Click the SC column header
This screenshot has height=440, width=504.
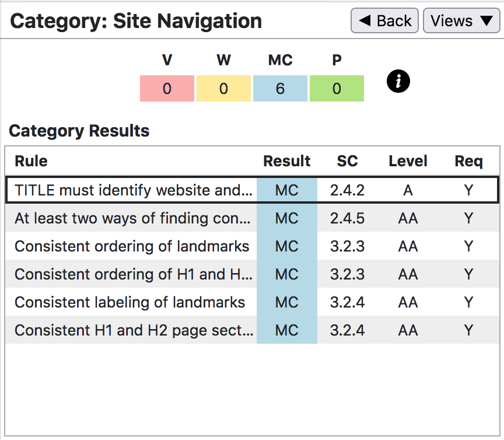click(x=347, y=161)
